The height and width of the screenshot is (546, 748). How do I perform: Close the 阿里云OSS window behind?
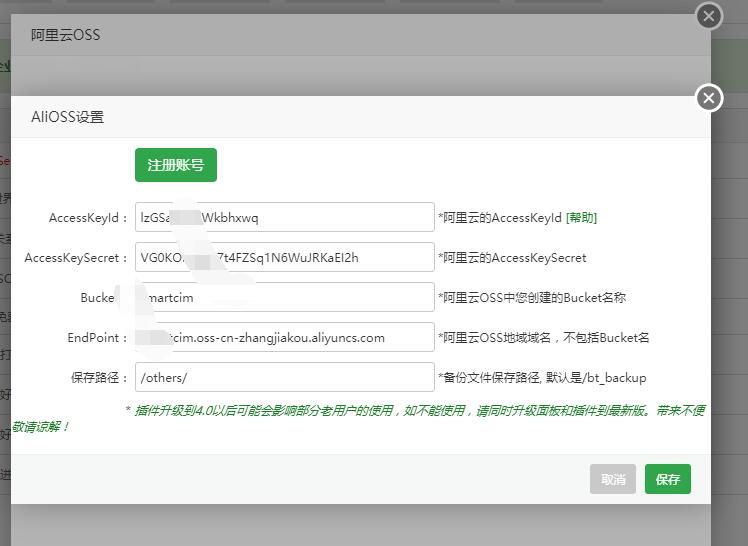click(709, 16)
